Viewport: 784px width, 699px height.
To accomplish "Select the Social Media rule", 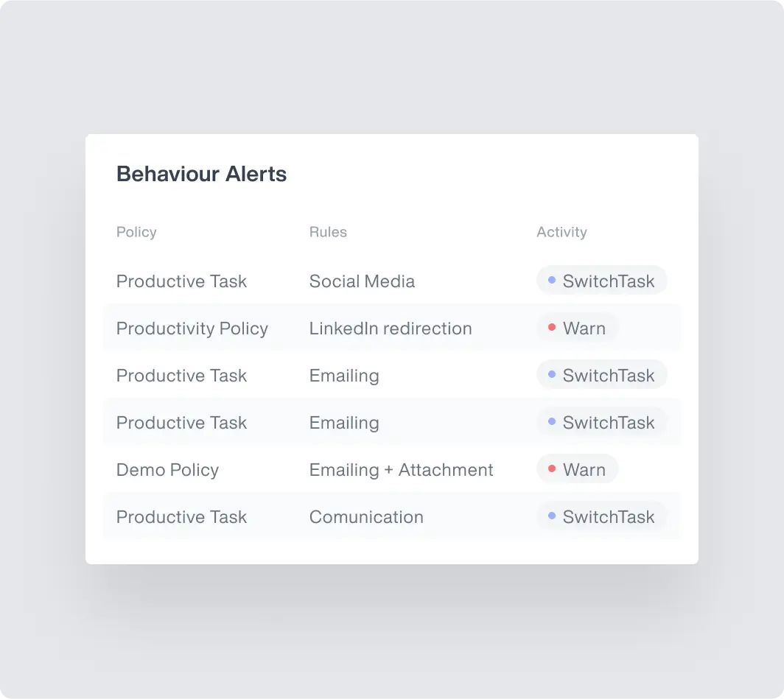I will pyautogui.click(x=362, y=281).
